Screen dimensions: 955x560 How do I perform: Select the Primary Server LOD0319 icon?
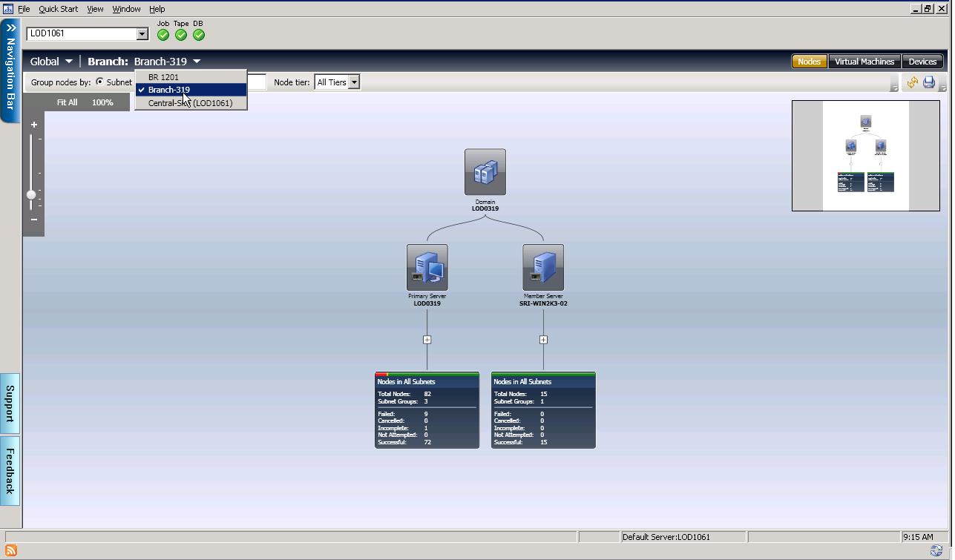pyautogui.click(x=427, y=267)
